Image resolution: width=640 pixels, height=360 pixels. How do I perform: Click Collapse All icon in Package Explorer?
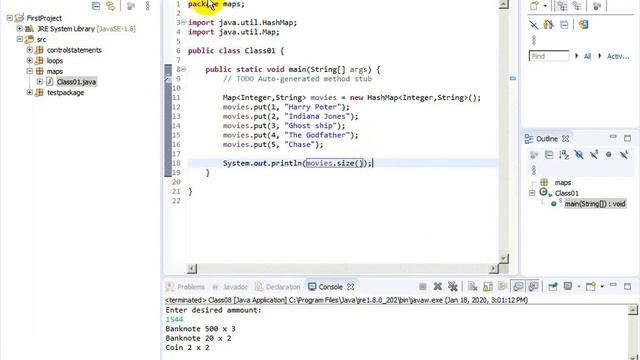(96, 6)
